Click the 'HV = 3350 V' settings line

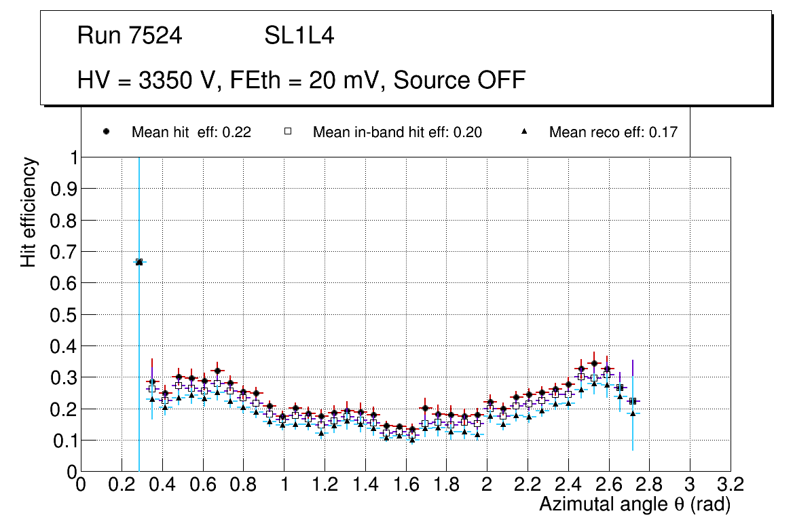click(x=301, y=80)
